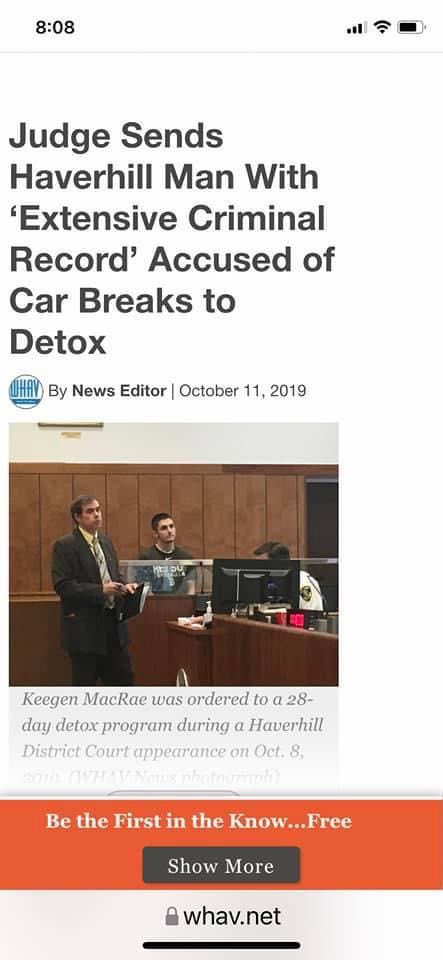Tap the article headline about Haverhill man
Image resolution: width=443 pixels, height=960 pixels.
[173, 240]
